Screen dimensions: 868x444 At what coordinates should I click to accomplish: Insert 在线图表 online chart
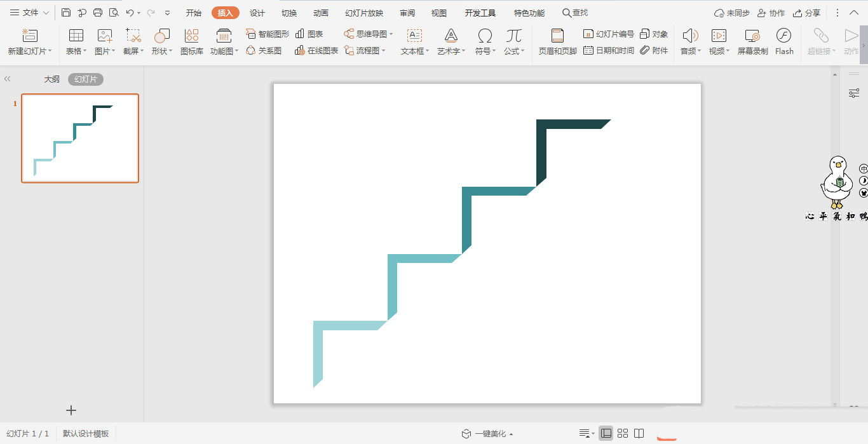[316, 50]
